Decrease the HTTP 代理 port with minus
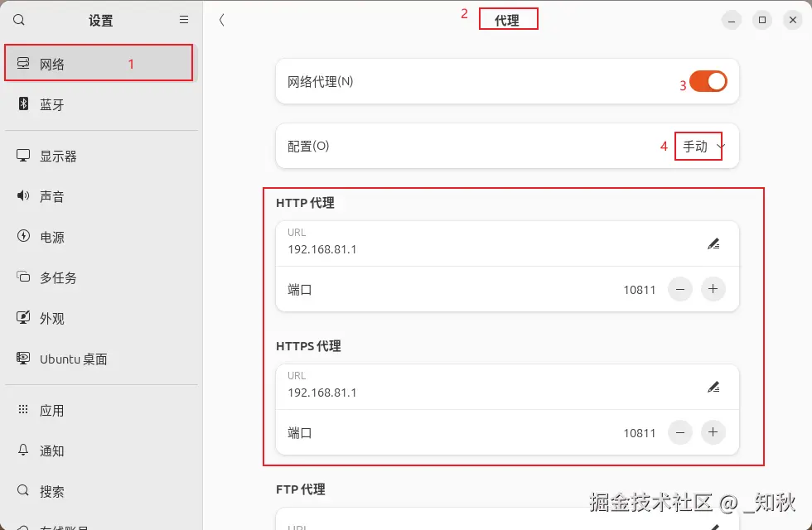 (x=680, y=289)
